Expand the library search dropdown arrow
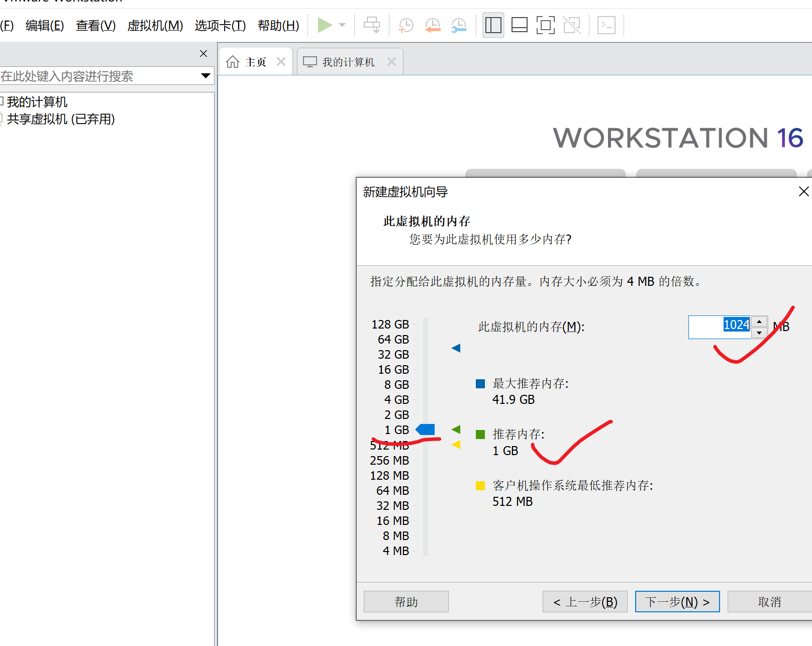812x646 pixels. [x=206, y=76]
